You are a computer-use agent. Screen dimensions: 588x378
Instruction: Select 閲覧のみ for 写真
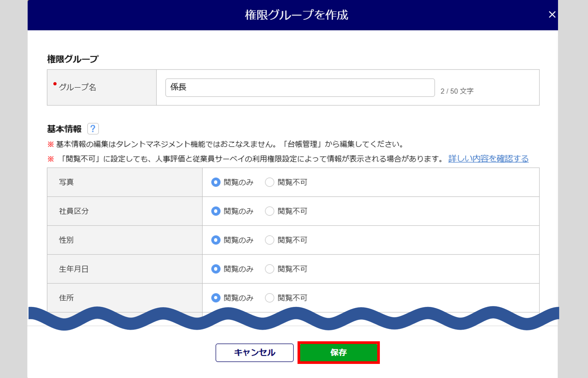pos(216,182)
